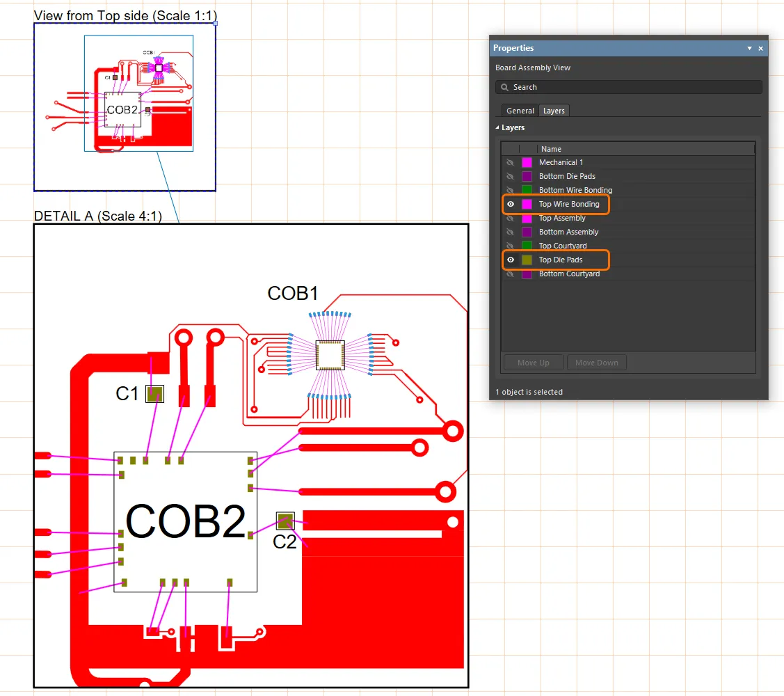784x696 pixels.
Task: Show the Bottom Courtyard layer
Action: click(x=511, y=274)
